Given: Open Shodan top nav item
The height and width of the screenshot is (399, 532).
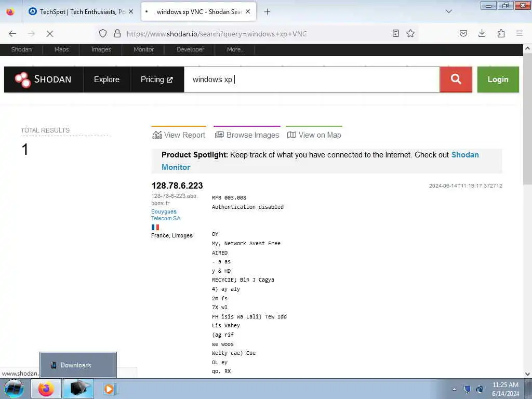Looking at the screenshot, I should pos(21,49).
